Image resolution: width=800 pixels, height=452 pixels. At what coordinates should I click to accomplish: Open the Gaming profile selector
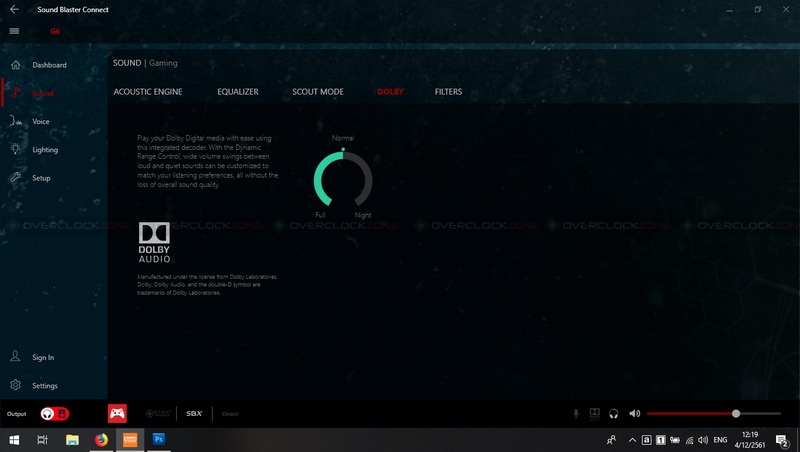coord(163,63)
